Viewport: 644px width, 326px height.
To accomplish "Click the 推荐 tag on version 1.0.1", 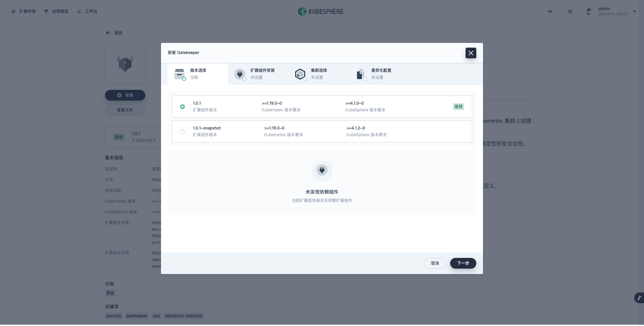I will (459, 107).
